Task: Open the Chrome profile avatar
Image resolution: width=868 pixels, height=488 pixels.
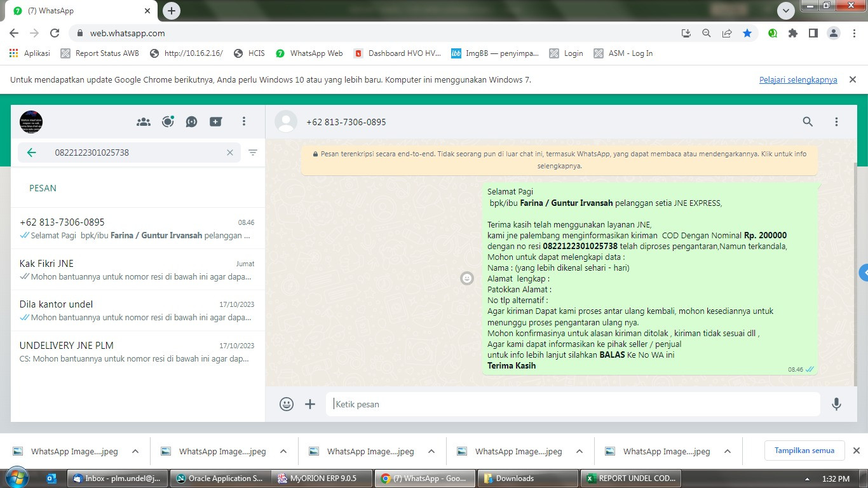Action: click(x=834, y=33)
